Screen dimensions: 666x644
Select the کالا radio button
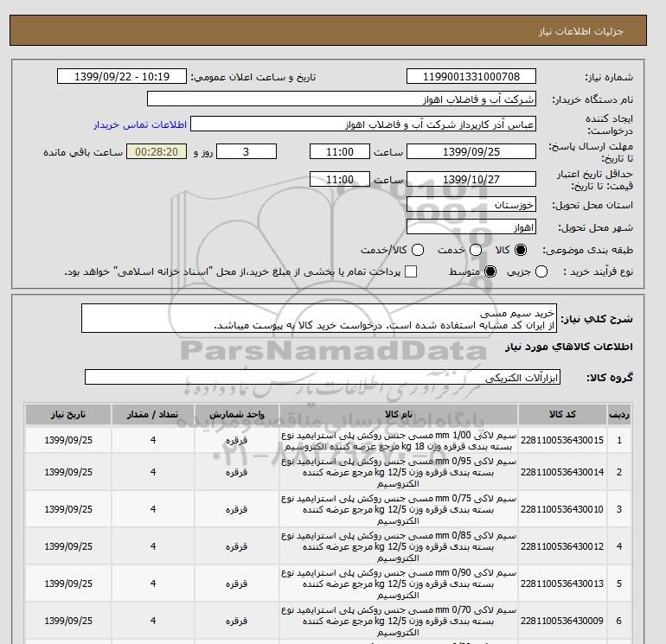point(521,250)
